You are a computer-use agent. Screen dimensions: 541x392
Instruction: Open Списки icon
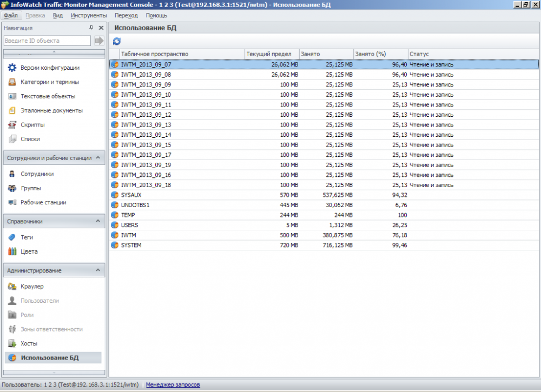click(12, 139)
